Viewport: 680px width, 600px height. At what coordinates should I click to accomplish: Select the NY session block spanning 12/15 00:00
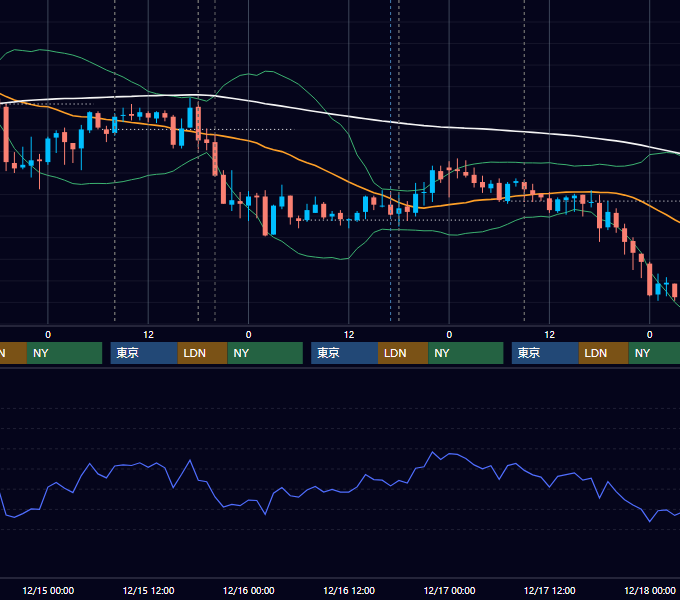pos(64,353)
